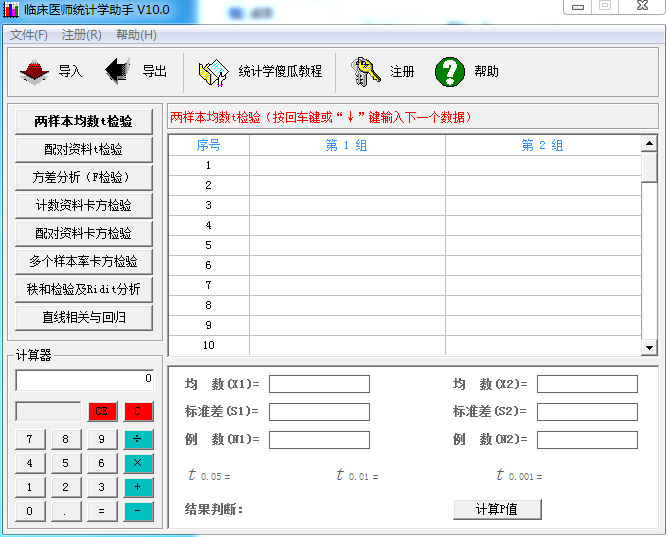The image size is (668, 537).
Task: Click the 例数(N2) input field
Action: point(587,440)
